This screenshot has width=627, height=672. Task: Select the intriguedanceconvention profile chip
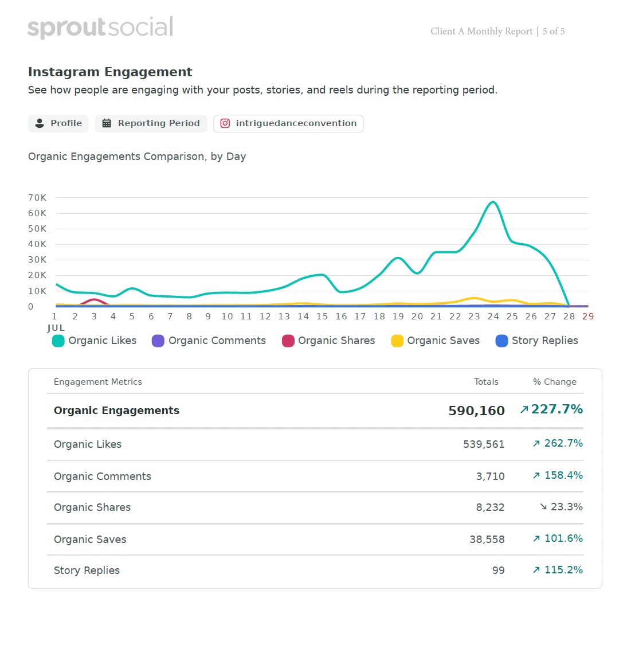[x=289, y=123]
